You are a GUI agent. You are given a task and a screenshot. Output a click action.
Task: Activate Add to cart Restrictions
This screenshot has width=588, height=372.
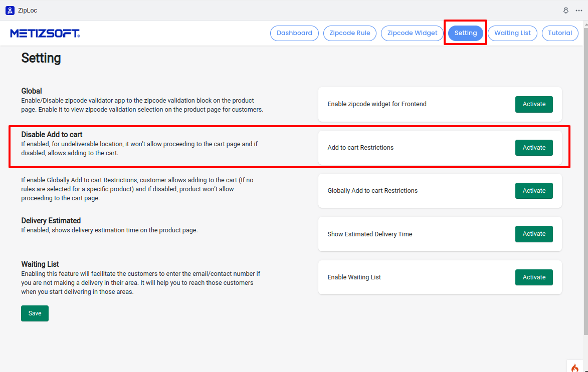[x=533, y=148]
